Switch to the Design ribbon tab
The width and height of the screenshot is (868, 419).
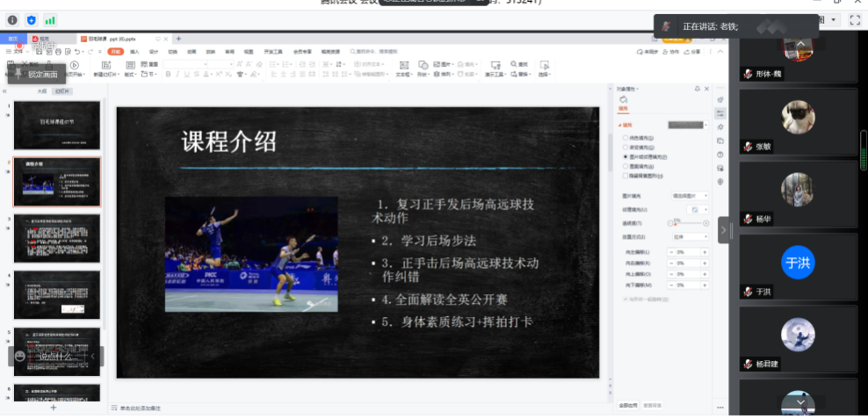point(154,52)
